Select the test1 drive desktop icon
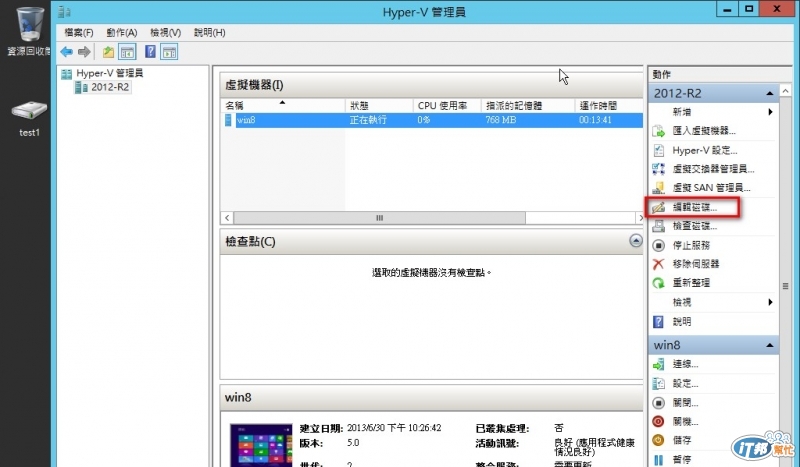This screenshot has height=467, width=800. click(x=29, y=111)
